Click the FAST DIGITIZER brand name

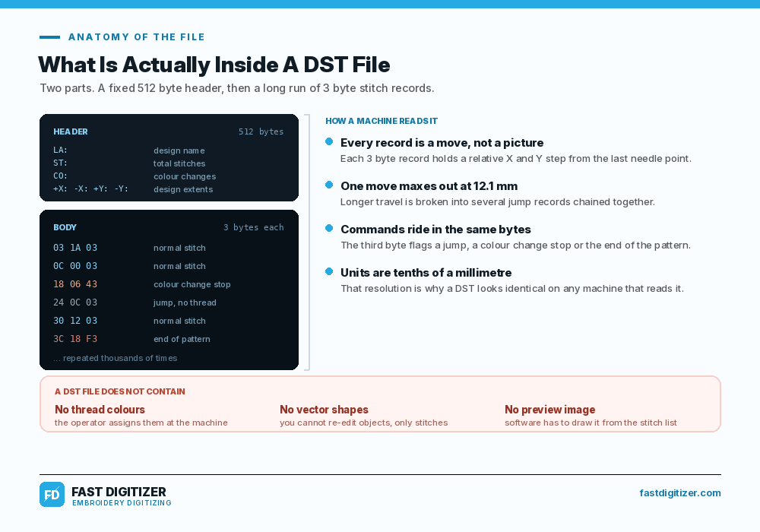coord(119,492)
